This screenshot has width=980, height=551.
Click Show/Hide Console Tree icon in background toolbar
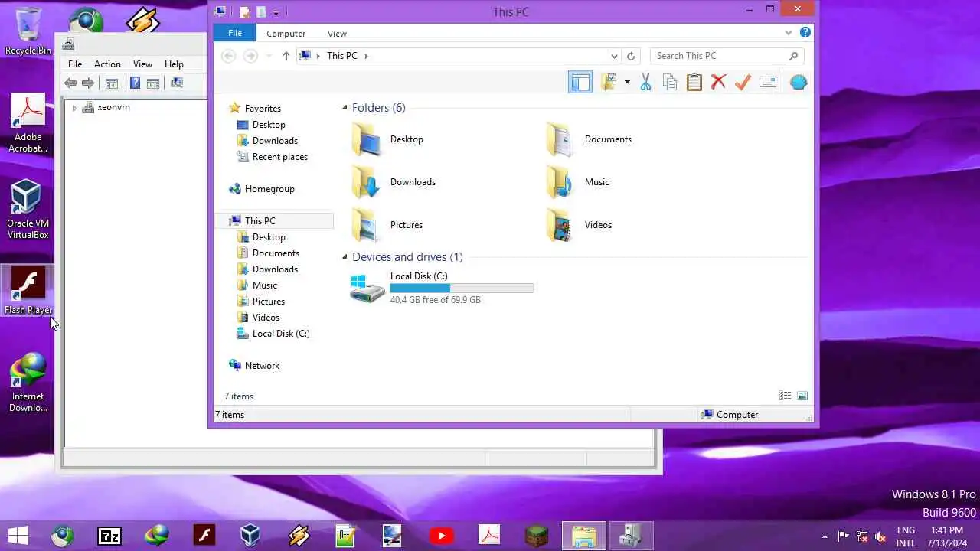111,83
